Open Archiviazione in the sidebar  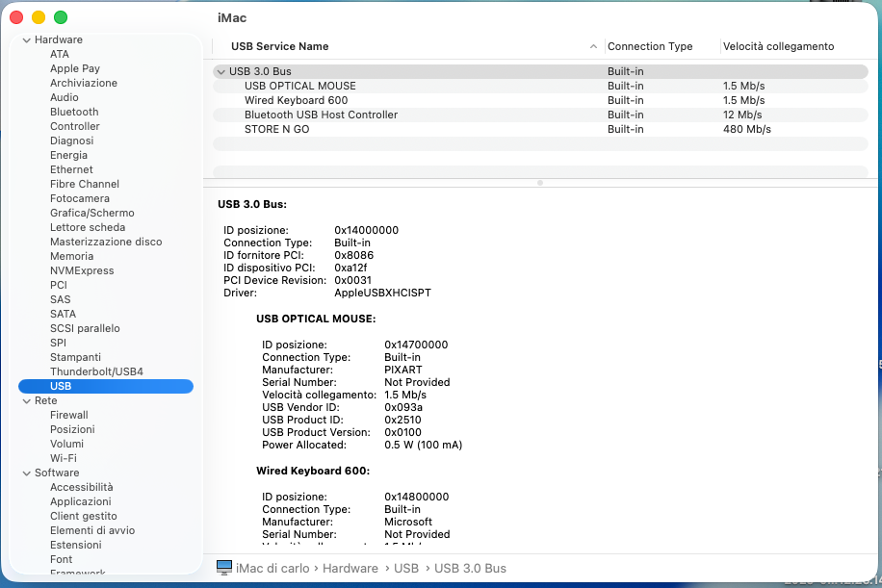tap(84, 83)
